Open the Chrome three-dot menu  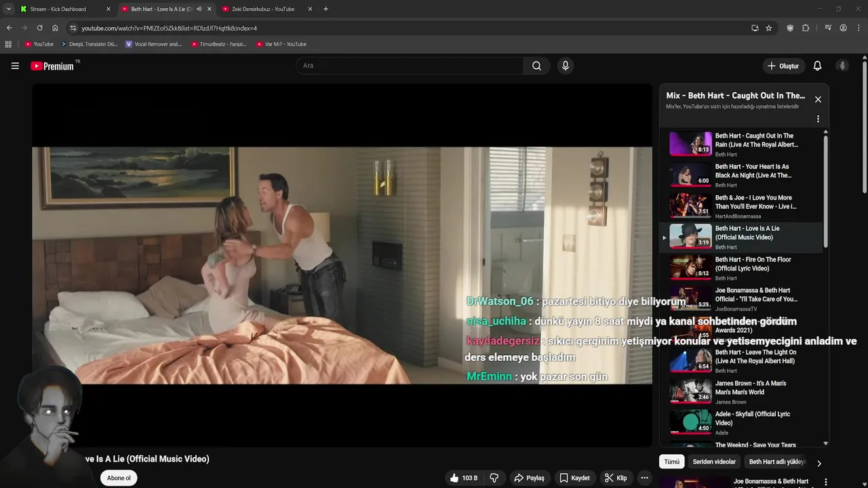click(859, 28)
